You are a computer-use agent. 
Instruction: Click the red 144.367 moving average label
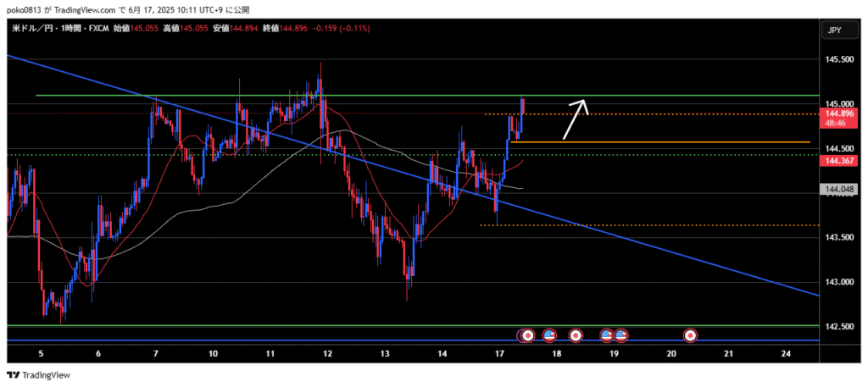(x=837, y=161)
